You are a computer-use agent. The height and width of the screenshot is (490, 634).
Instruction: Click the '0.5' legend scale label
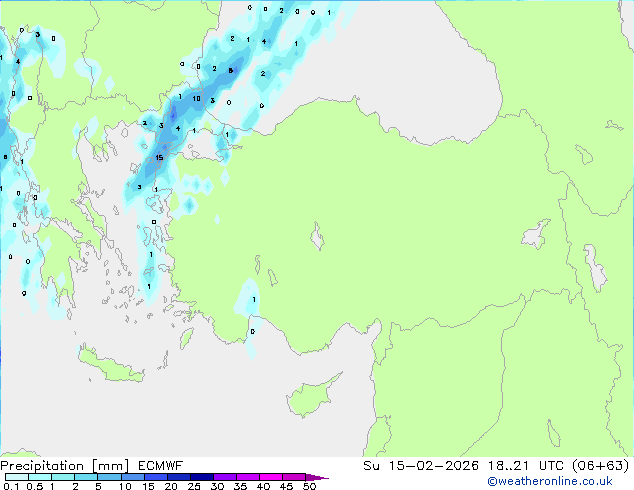click(x=35, y=486)
